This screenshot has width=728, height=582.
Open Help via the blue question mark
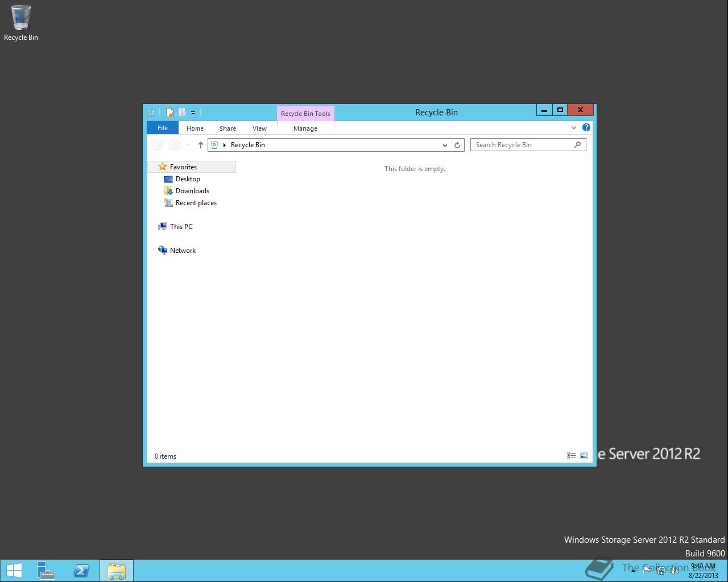point(586,127)
